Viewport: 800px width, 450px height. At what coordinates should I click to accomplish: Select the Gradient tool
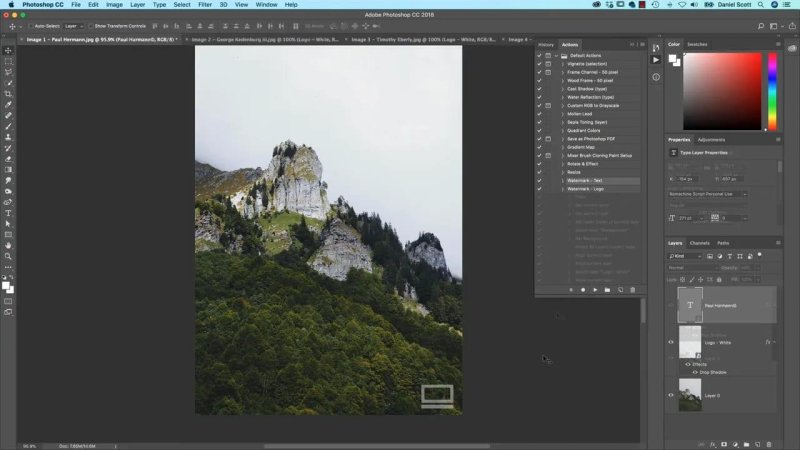8,169
